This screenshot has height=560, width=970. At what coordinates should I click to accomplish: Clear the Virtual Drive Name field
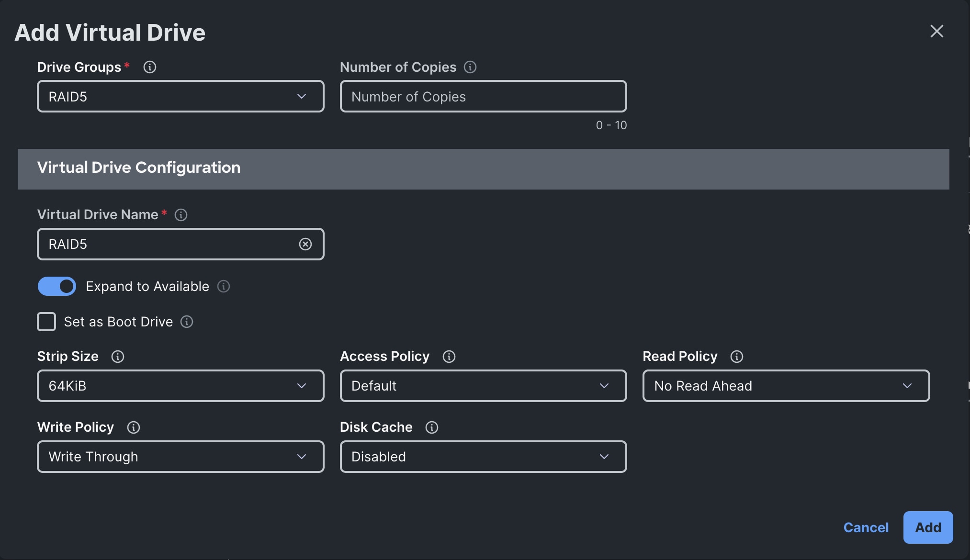(306, 244)
